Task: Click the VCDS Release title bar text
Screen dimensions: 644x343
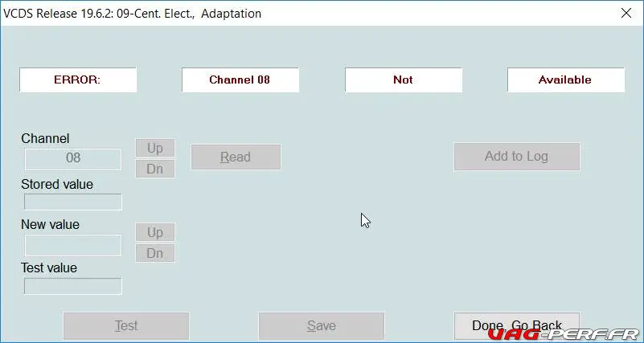Action: pos(132,14)
